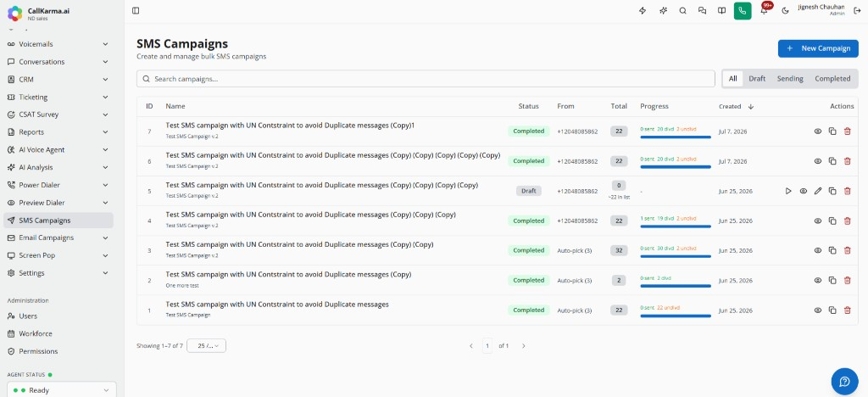868x397 pixels.
Task: Delete campaign ID 3 with trash icon
Action: pos(847,250)
